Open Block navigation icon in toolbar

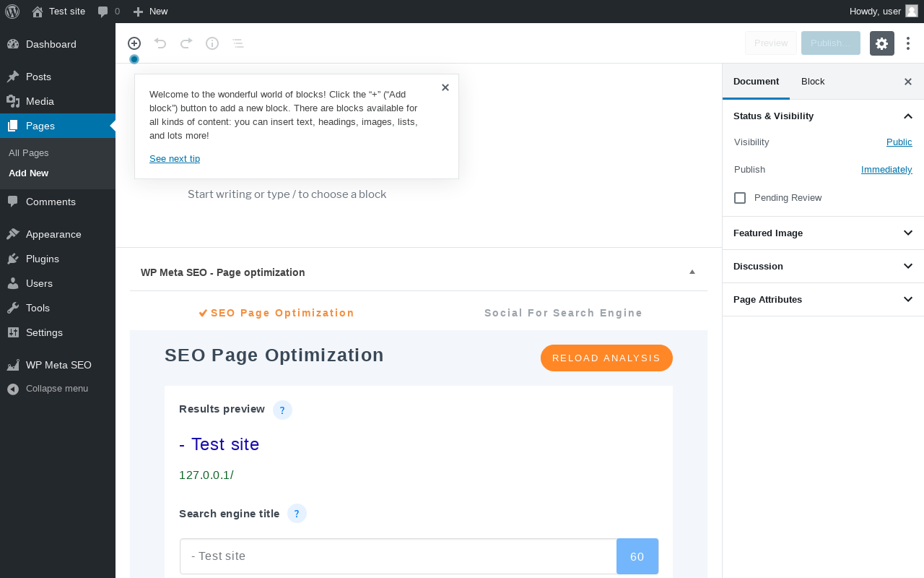(238, 43)
